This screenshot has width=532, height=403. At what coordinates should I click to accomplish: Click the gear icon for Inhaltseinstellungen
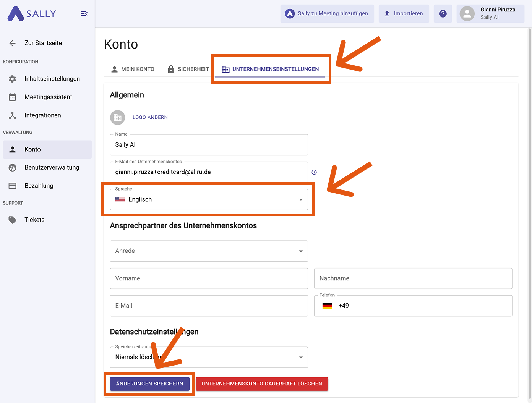13,79
